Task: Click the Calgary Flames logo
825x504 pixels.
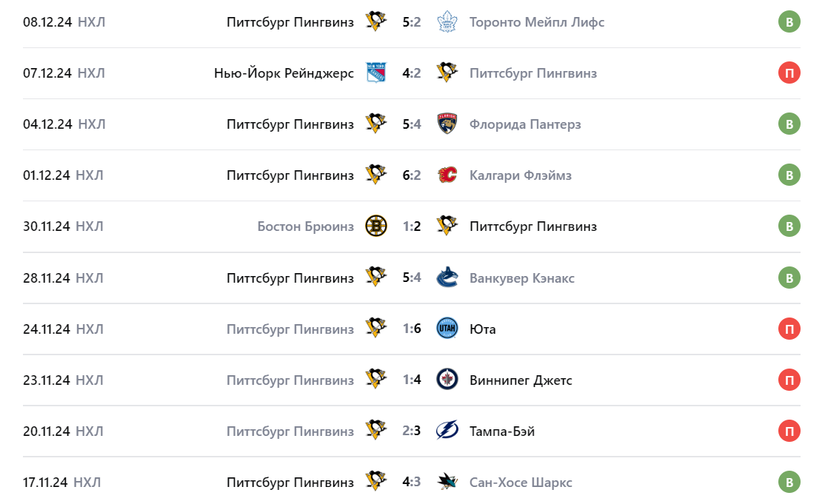Action: pos(447,175)
